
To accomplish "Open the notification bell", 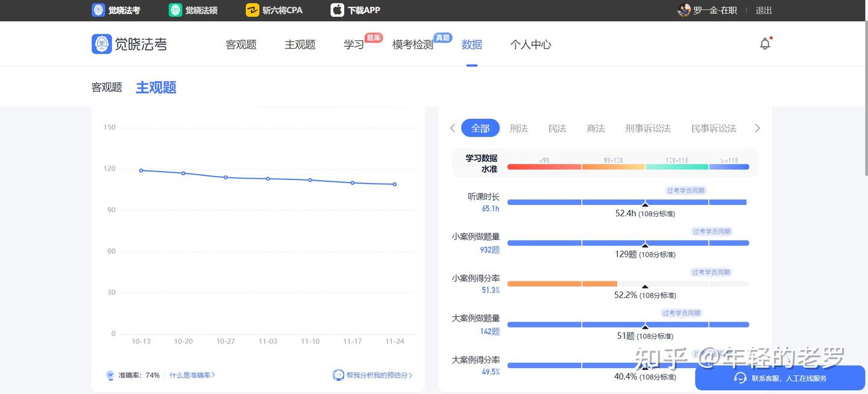I will (765, 44).
